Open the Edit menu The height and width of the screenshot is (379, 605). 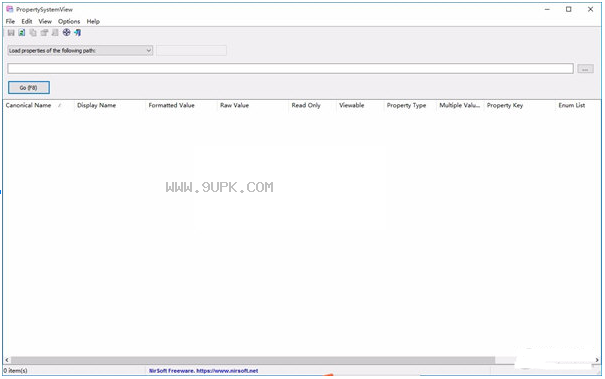pyautogui.click(x=27, y=22)
